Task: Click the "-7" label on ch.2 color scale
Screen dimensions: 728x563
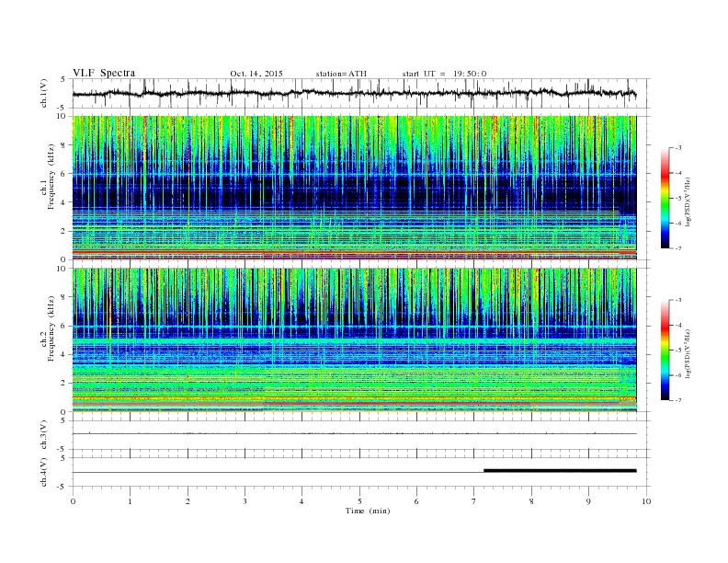Action: 678,400
